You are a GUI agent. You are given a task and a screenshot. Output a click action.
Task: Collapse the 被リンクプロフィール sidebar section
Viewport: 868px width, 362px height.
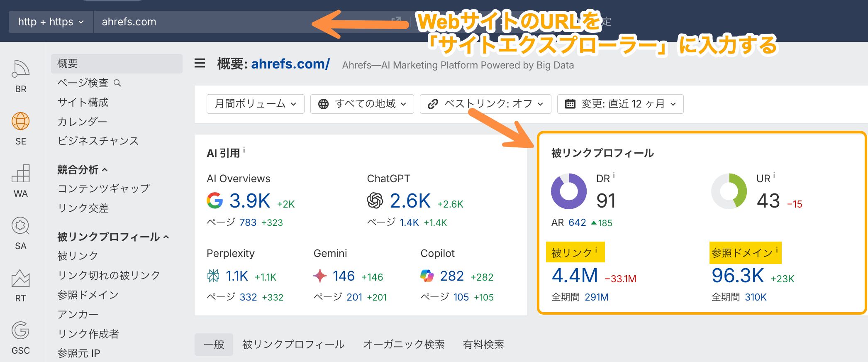click(113, 237)
